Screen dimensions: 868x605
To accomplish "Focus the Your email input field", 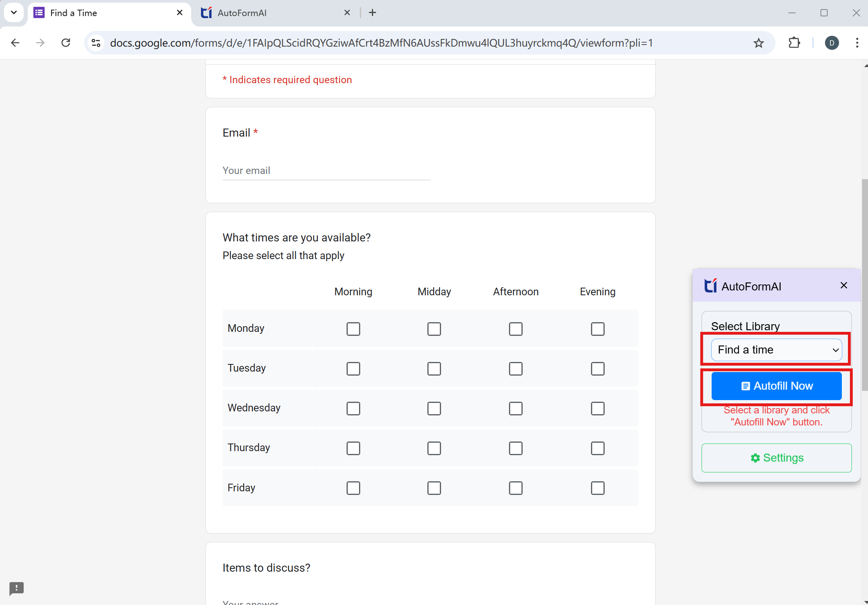I will point(326,171).
